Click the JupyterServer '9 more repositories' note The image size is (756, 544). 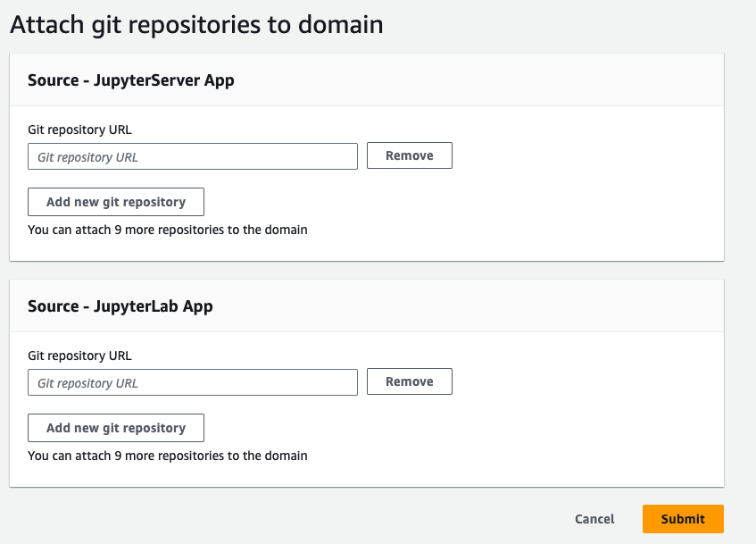pos(167,230)
